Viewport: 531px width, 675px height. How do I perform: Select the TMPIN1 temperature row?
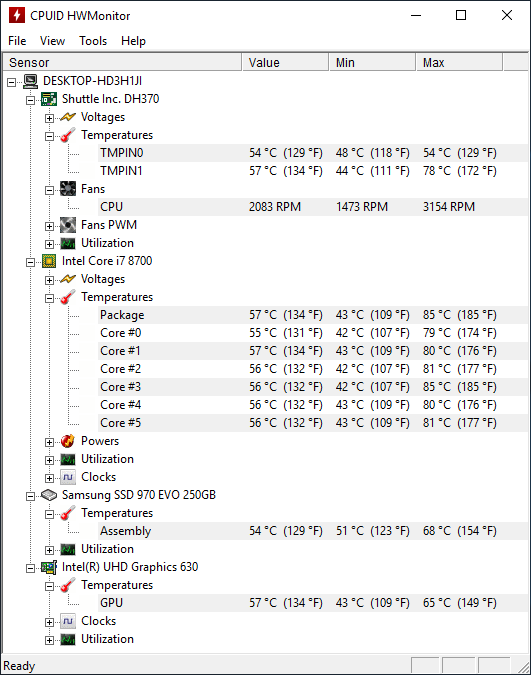[313, 171]
